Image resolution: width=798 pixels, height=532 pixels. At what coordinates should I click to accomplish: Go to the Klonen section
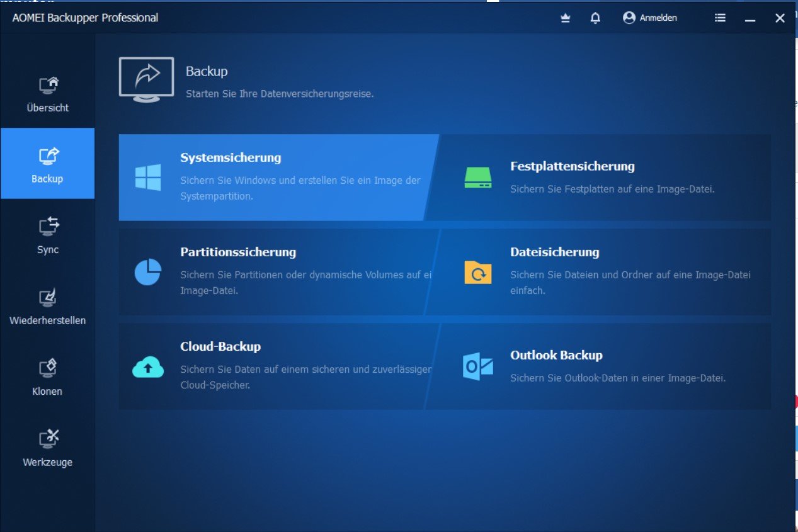pyautogui.click(x=48, y=376)
